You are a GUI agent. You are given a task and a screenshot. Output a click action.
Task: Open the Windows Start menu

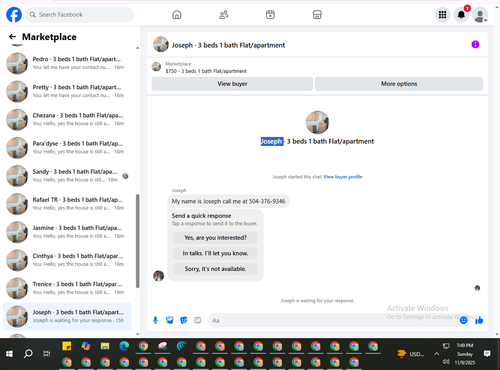click(x=9, y=354)
